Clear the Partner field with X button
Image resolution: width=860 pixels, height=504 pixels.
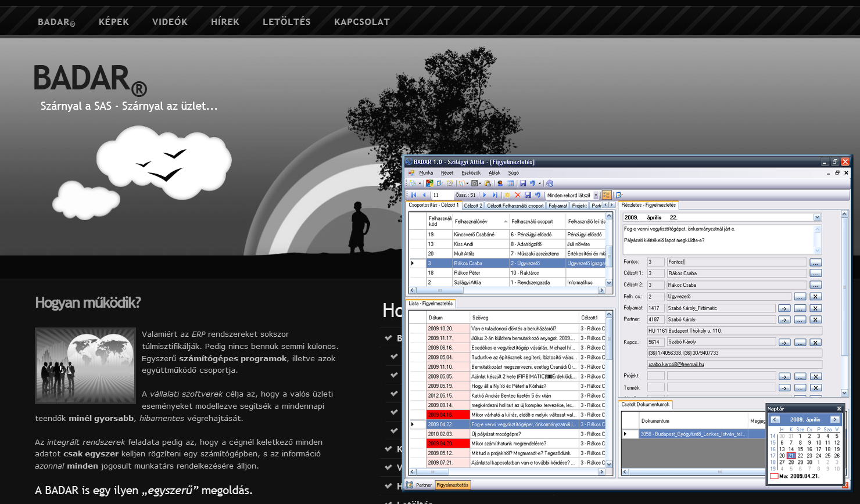tap(815, 319)
